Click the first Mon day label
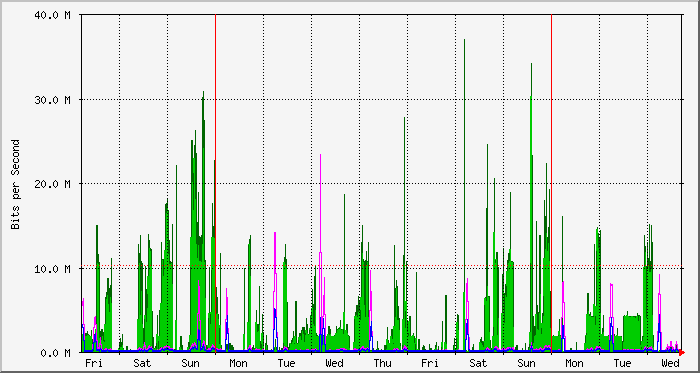 [x=238, y=363]
